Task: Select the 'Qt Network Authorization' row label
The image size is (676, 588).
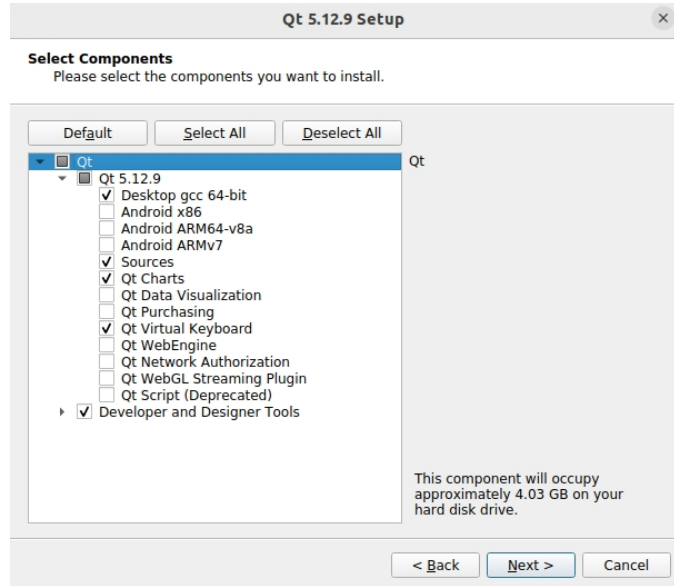Action: tap(205, 362)
